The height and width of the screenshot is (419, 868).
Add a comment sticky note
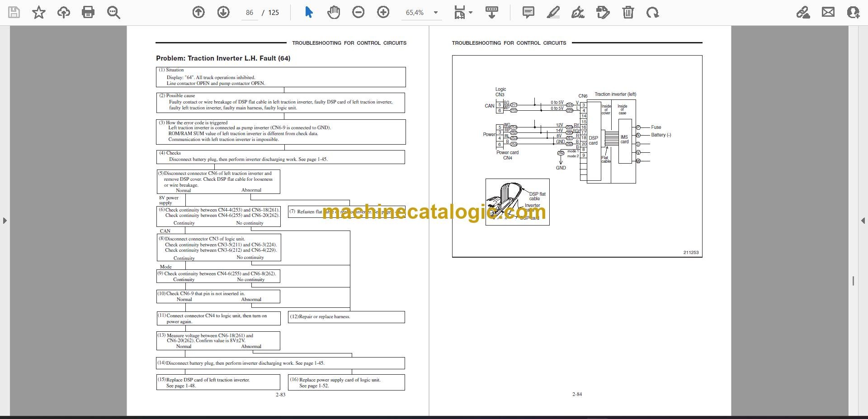(528, 12)
